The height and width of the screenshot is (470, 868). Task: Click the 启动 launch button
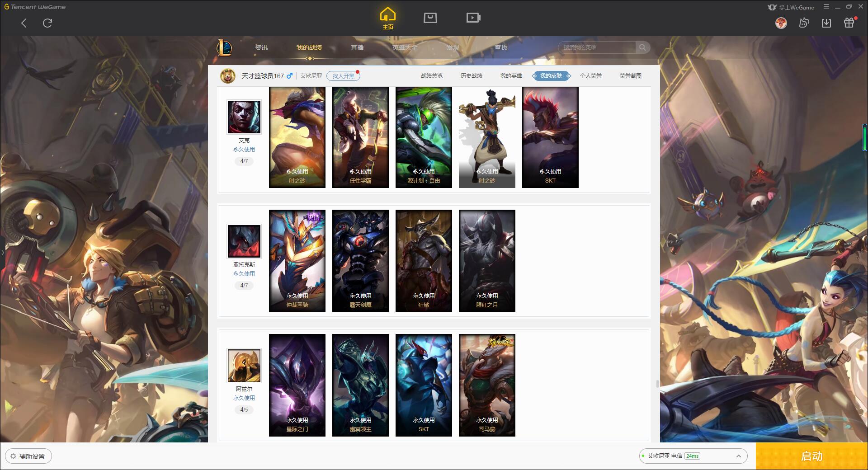click(x=812, y=456)
